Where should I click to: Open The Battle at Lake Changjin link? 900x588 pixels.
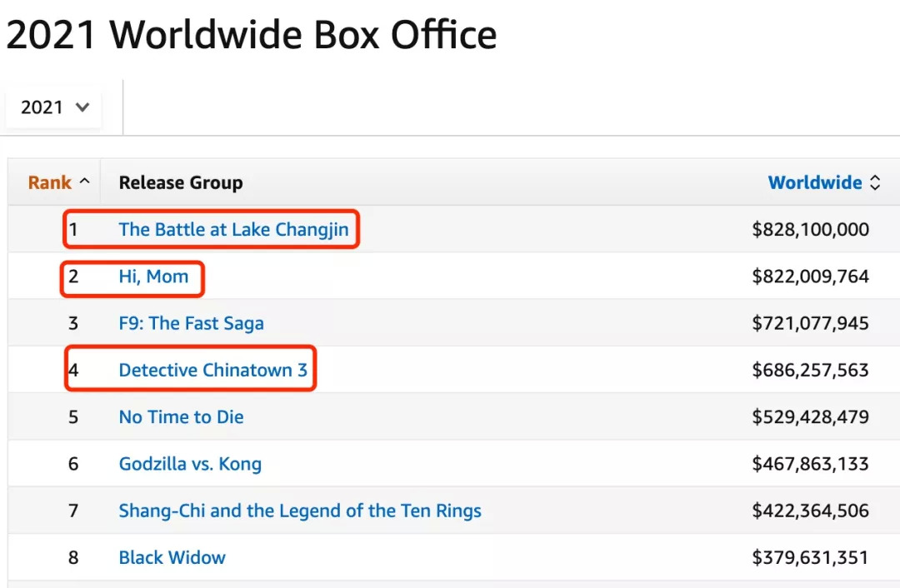pos(233,230)
